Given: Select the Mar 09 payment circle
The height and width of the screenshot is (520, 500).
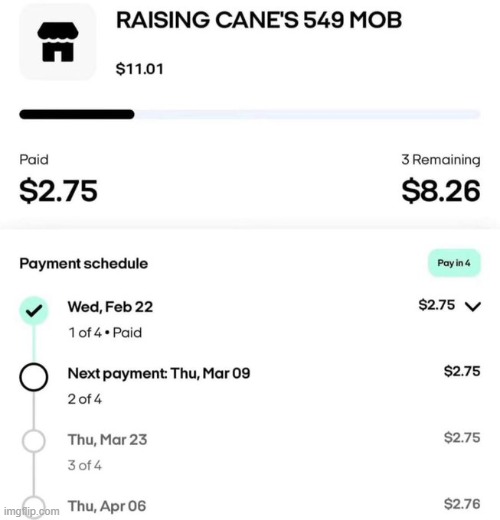Looking at the screenshot, I should 34,377.
